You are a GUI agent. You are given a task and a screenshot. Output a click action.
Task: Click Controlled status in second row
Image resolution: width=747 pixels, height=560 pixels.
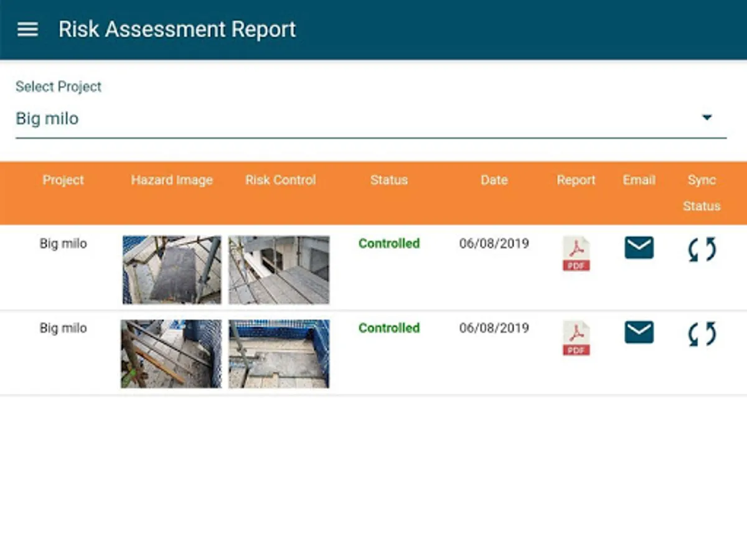point(389,328)
